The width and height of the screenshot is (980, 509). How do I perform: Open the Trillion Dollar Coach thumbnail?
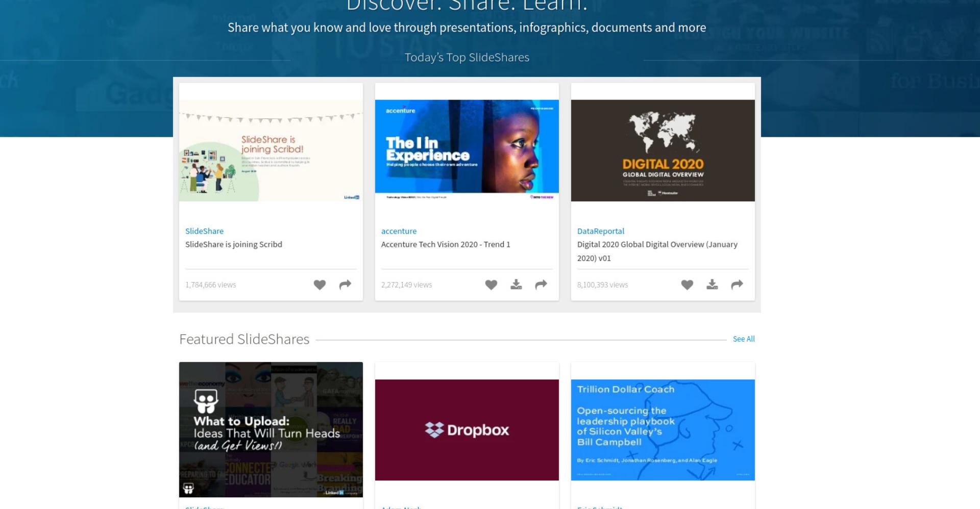pos(663,430)
